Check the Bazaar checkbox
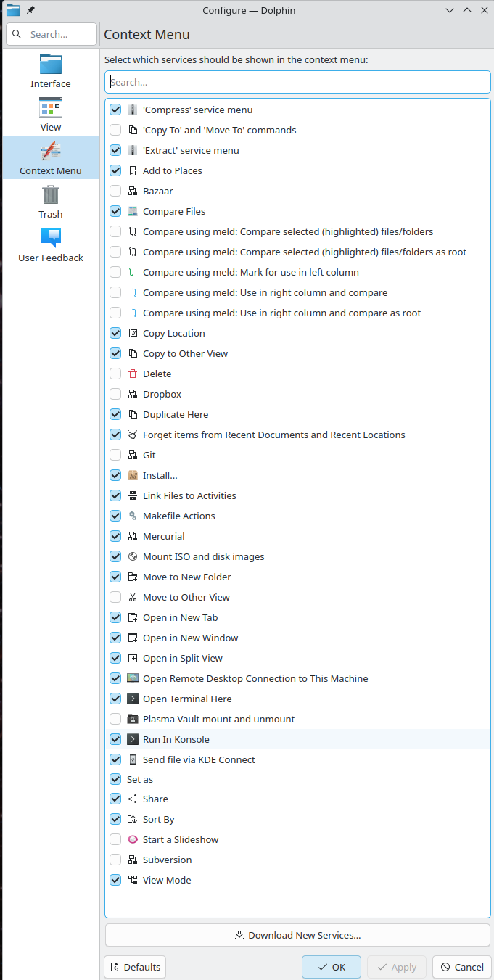494x980 pixels. pos(115,192)
